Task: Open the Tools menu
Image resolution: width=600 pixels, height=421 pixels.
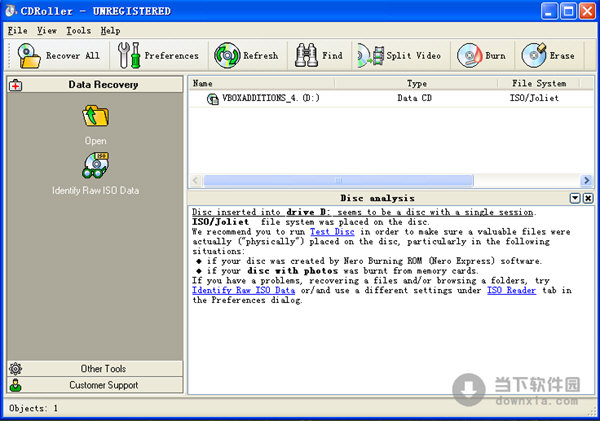Action: click(78, 31)
